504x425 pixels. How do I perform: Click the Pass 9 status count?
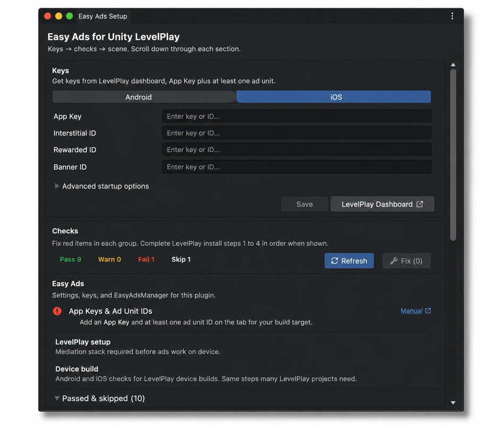pyautogui.click(x=71, y=259)
